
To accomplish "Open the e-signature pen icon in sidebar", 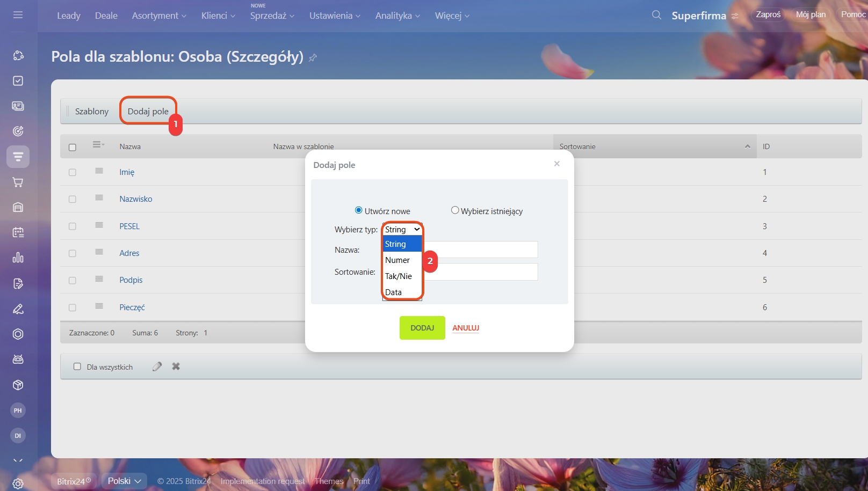I will (x=18, y=309).
